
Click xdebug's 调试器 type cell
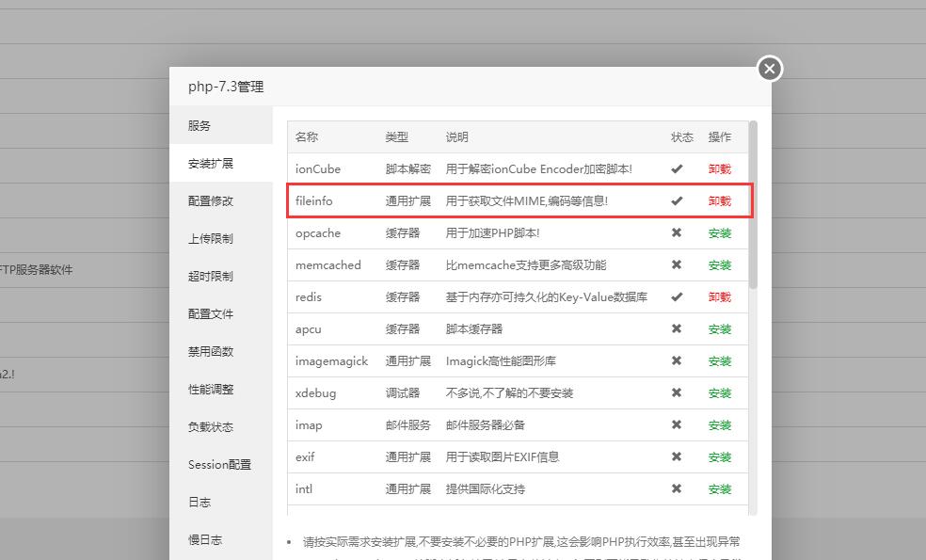(403, 392)
